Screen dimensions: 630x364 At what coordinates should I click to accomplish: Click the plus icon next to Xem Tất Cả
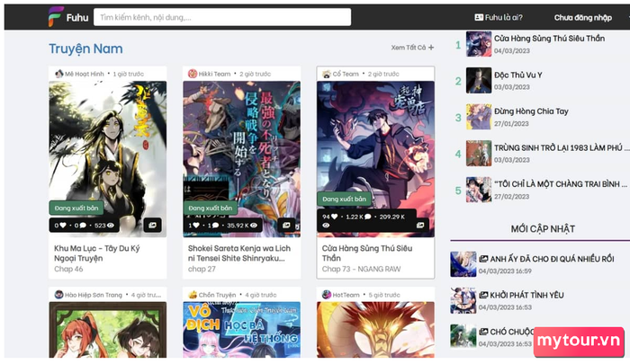431,48
